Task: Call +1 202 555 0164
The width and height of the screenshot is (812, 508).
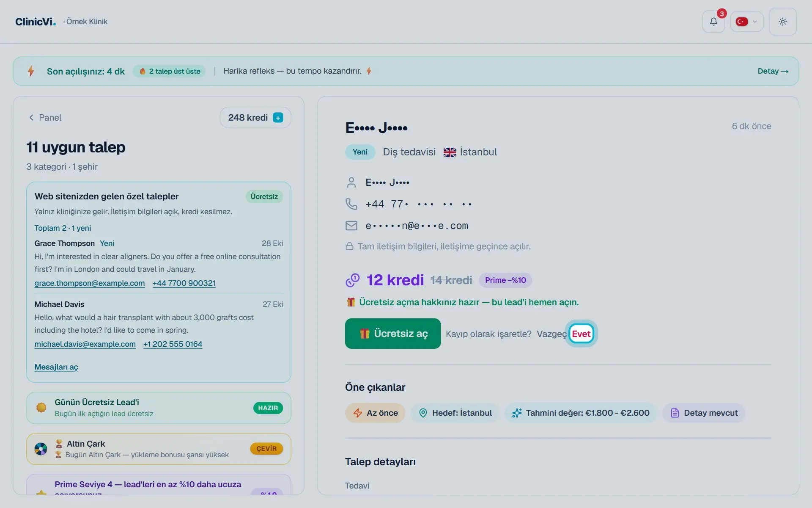Action: click(173, 344)
